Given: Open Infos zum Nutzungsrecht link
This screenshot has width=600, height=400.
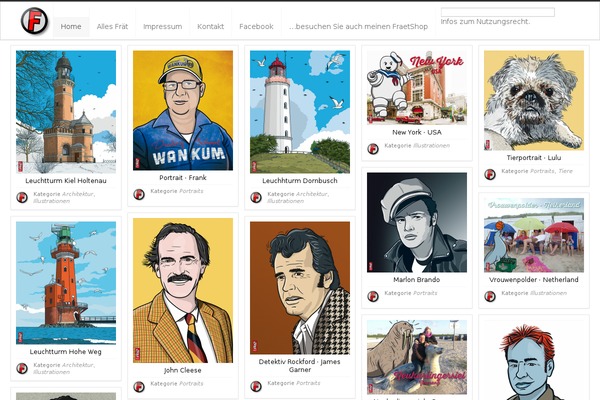Looking at the screenshot, I should [x=485, y=22].
